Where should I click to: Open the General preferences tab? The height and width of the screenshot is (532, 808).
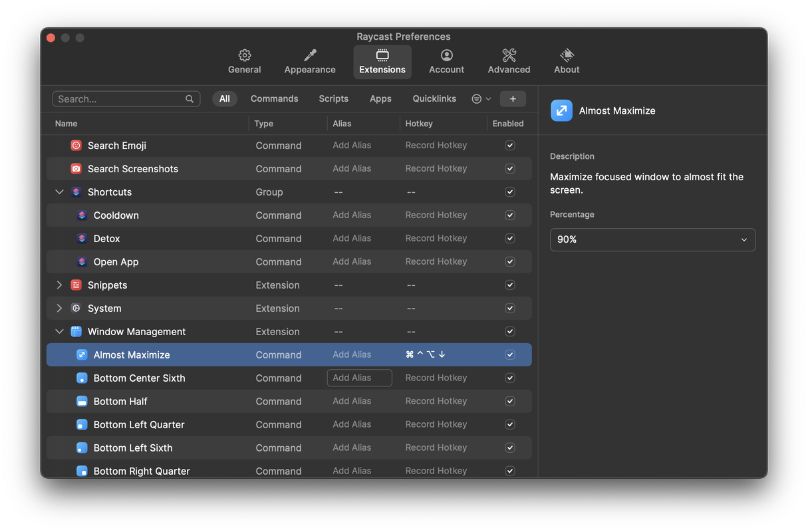[x=245, y=61]
